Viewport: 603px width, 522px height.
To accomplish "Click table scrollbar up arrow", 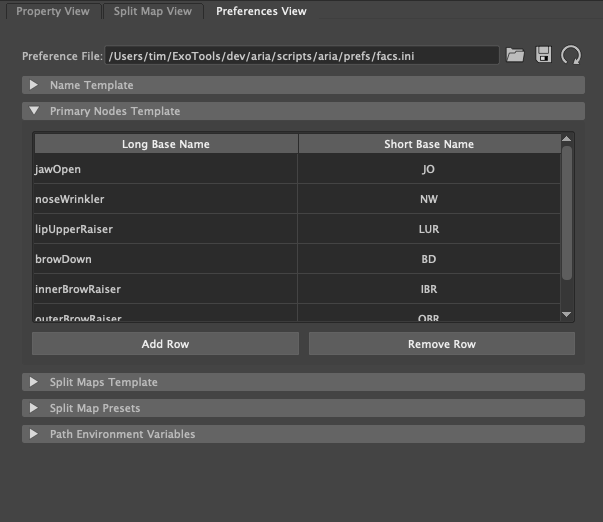I will click(566, 139).
